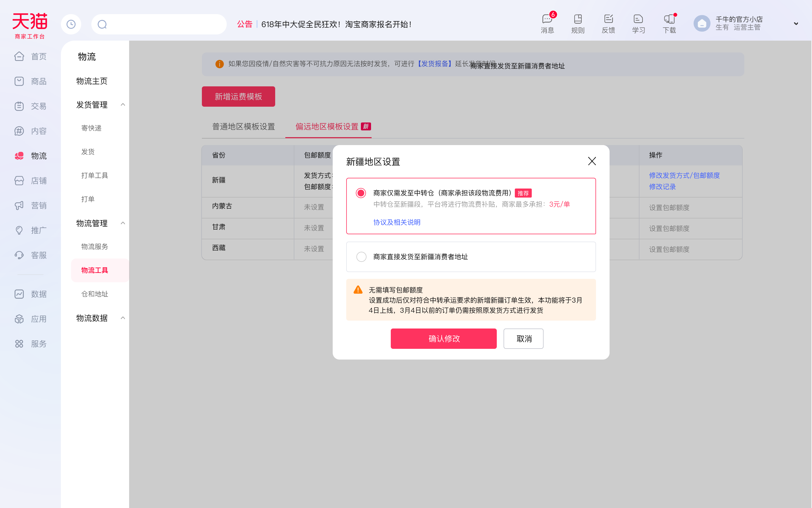812x508 pixels.
Task: Open 商品 in the sidebar
Action: (30, 81)
